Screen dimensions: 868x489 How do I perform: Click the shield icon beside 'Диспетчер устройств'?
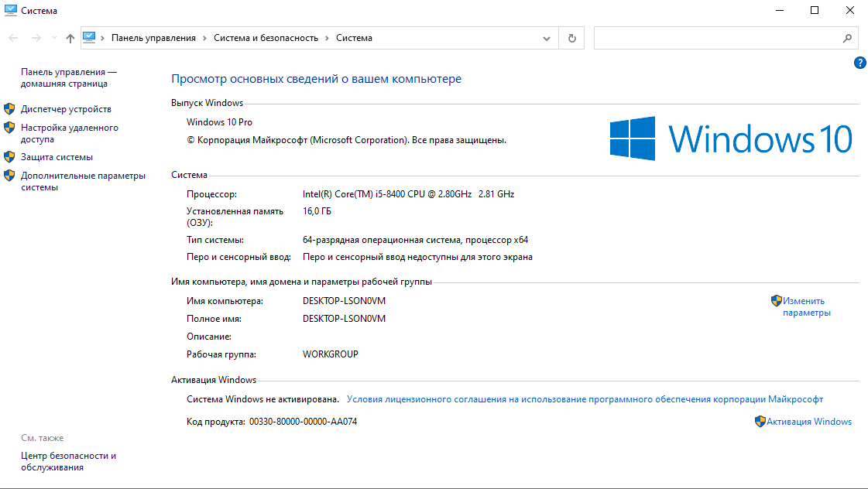[x=9, y=108]
